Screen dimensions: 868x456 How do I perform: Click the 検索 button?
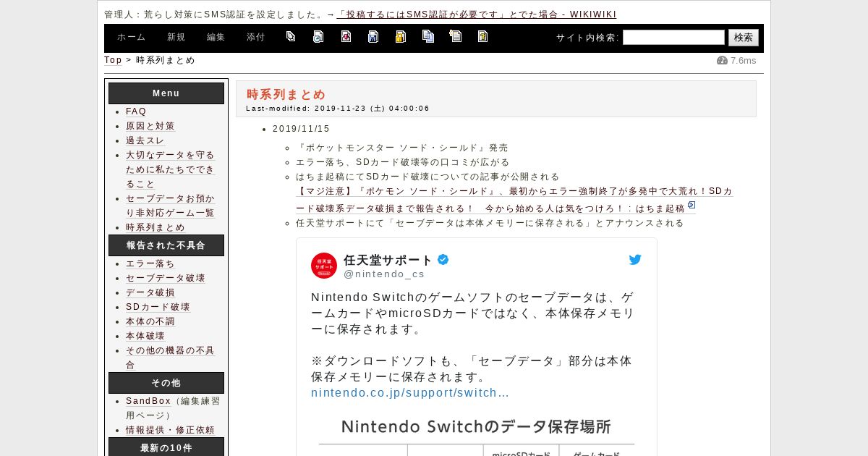pos(744,38)
